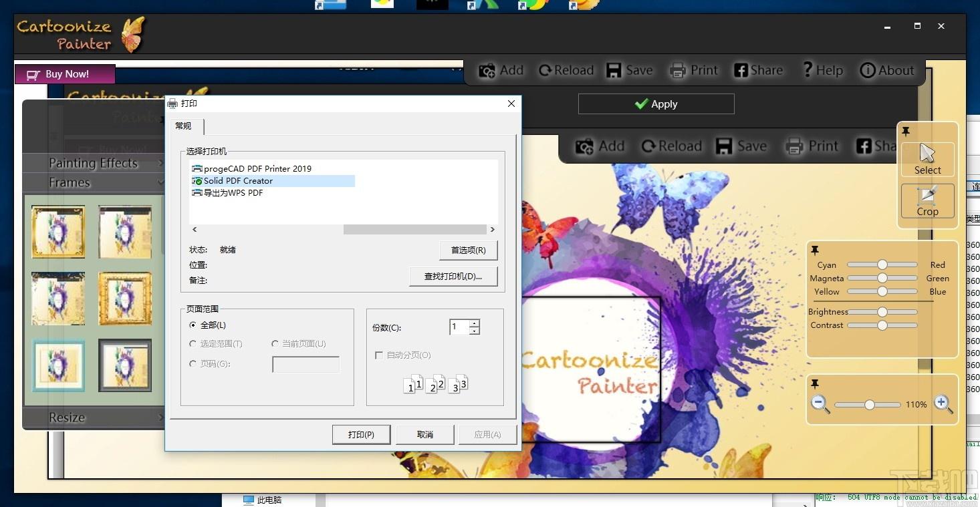The image size is (980, 507).
Task: Select the 页码(G) radio button
Action: [193, 364]
